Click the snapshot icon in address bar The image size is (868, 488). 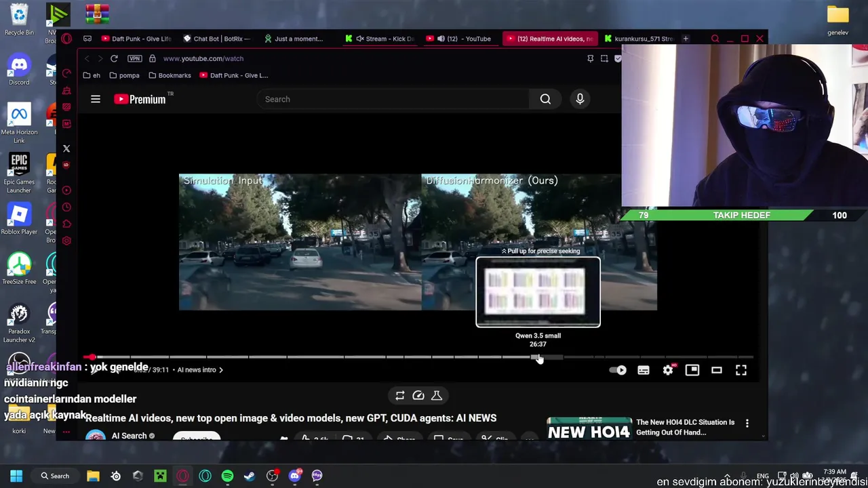tap(604, 58)
